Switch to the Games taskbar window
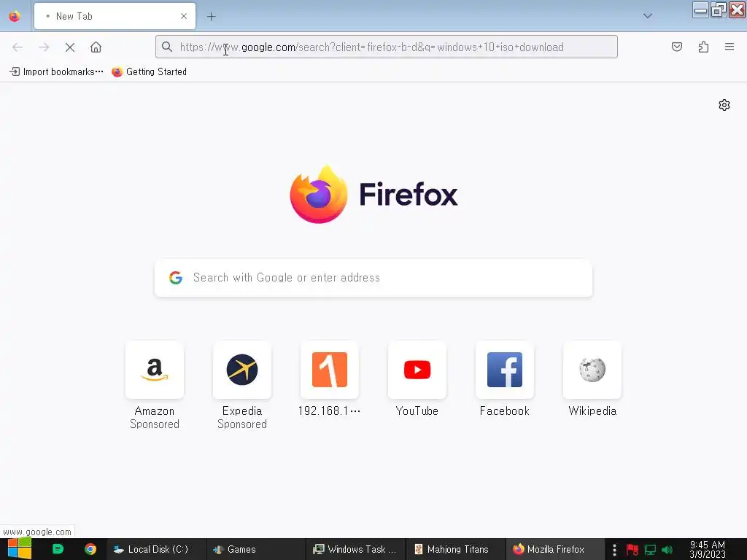Viewport: 747px width, 560px height. pos(255,549)
